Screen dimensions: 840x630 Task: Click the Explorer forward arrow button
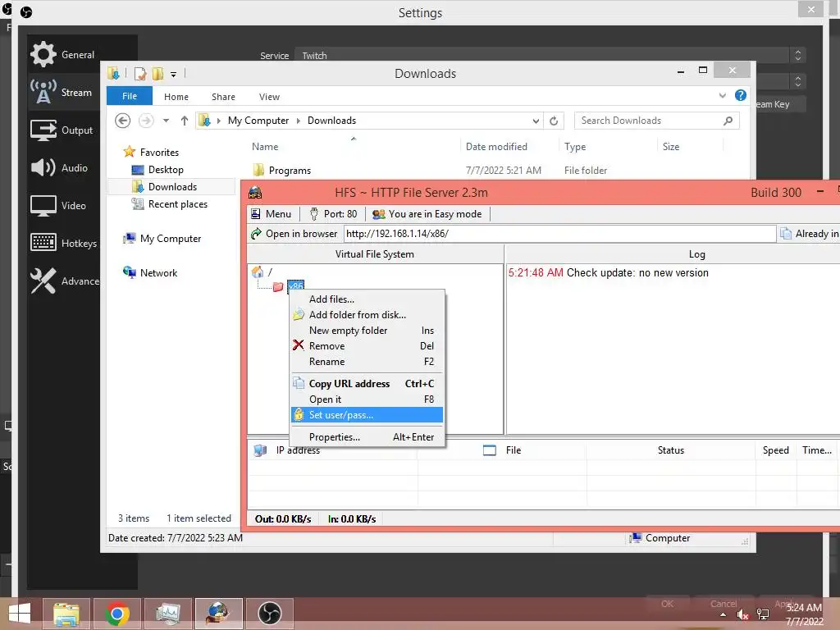pos(146,121)
